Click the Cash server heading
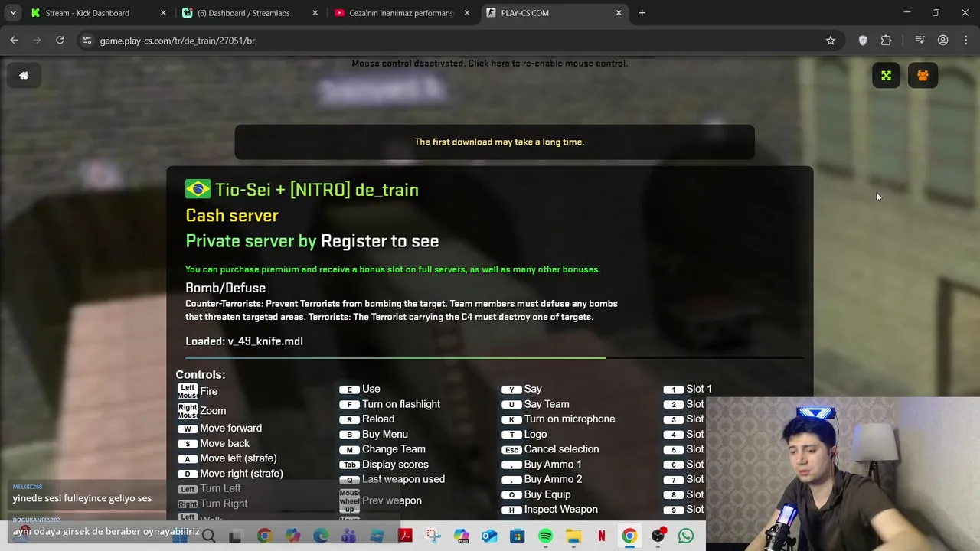 pyautogui.click(x=232, y=216)
